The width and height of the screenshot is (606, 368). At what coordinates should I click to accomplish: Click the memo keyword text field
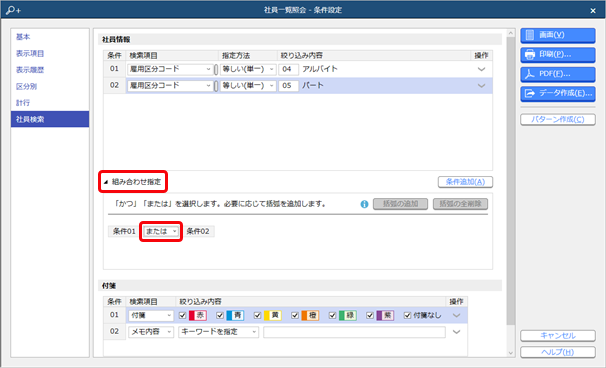pos(354,332)
